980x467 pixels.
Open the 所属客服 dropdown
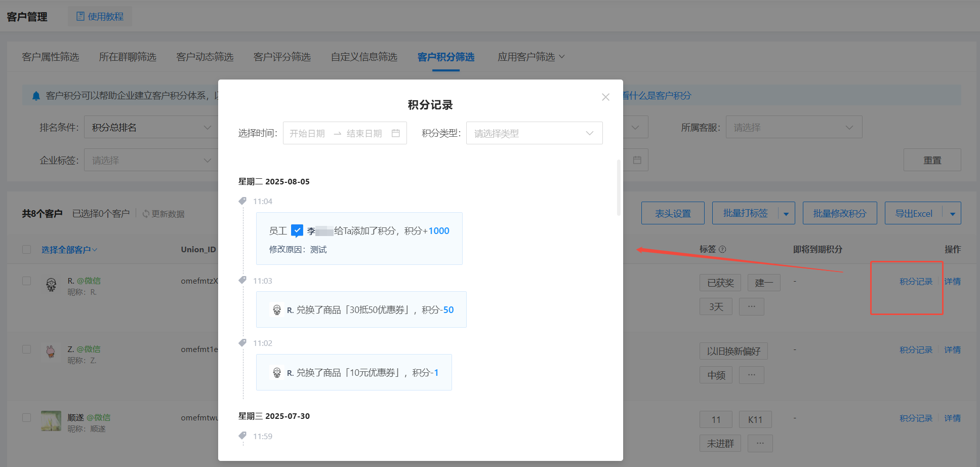pos(793,128)
